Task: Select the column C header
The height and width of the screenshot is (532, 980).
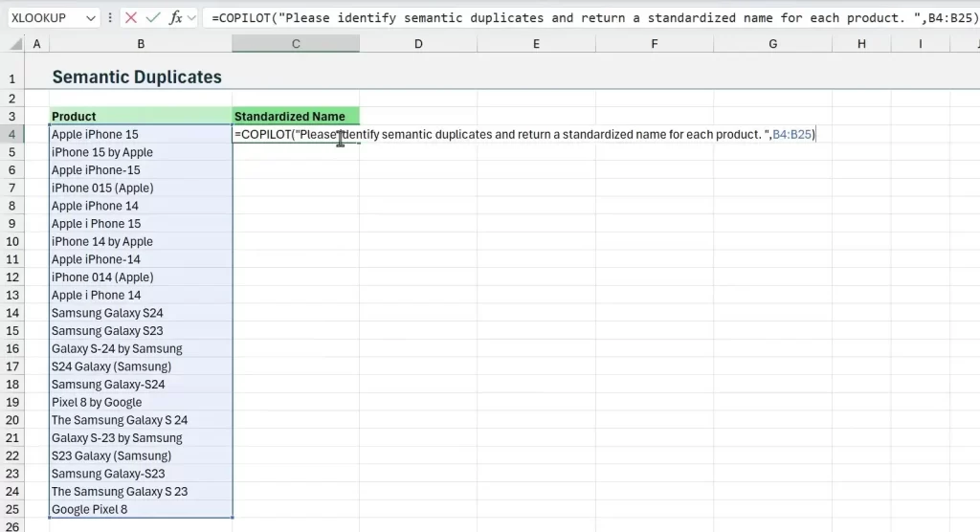Action: click(x=296, y=44)
